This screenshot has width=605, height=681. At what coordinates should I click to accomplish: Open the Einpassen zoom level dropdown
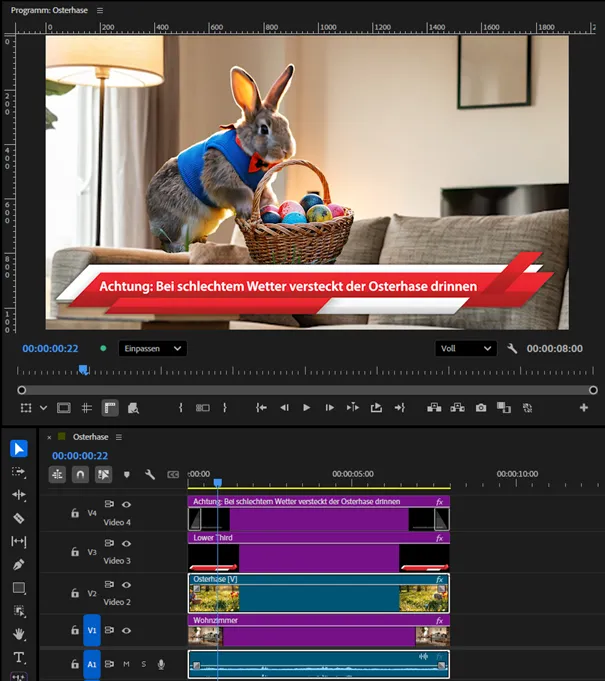151,348
